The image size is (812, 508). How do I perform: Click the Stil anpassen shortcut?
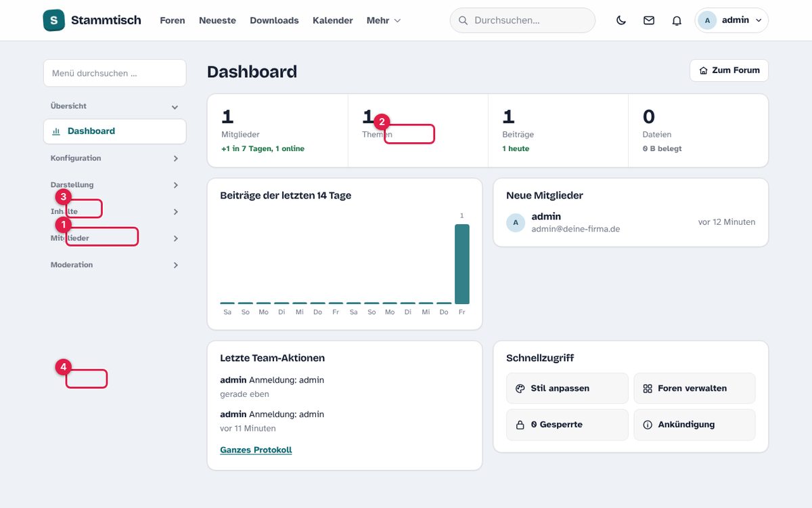[567, 389]
